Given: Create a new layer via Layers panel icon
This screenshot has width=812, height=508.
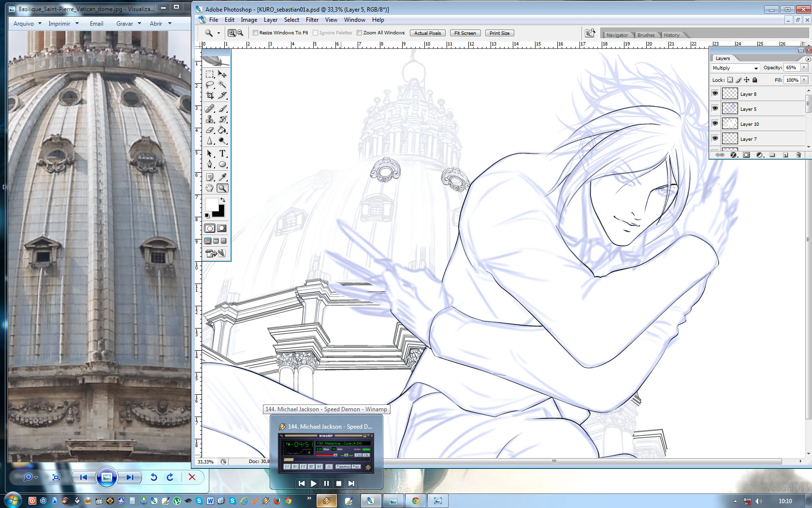Looking at the screenshot, I should (785, 155).
